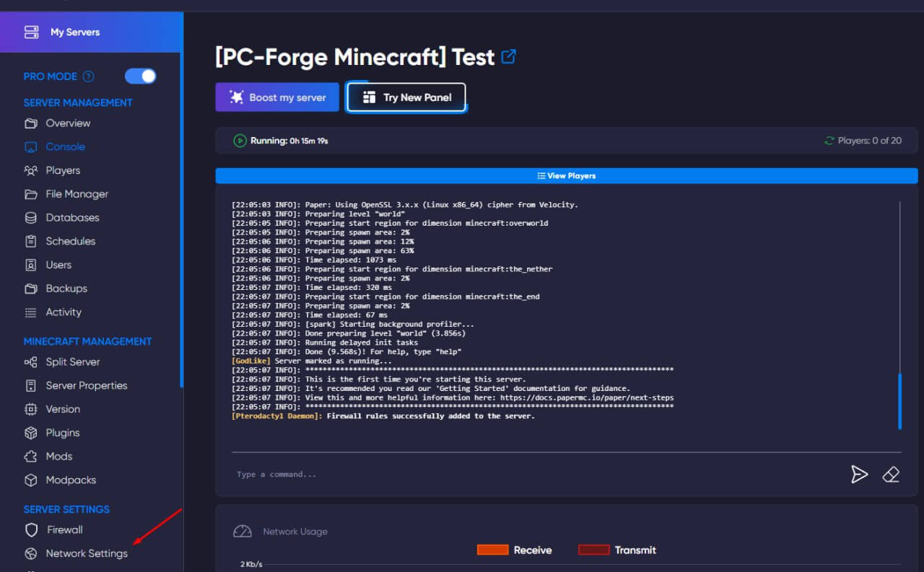Toggle PRO MODE switch

click(140, 76)
